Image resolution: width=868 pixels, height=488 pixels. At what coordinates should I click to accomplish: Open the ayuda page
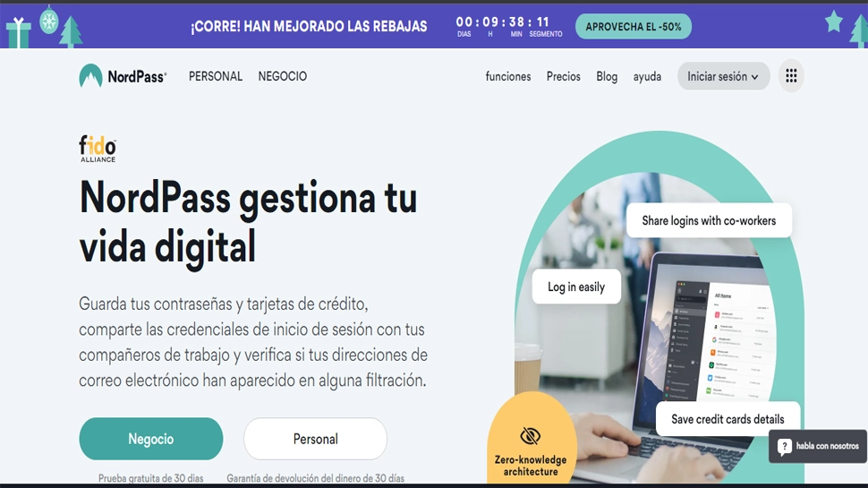coord(647,76)
